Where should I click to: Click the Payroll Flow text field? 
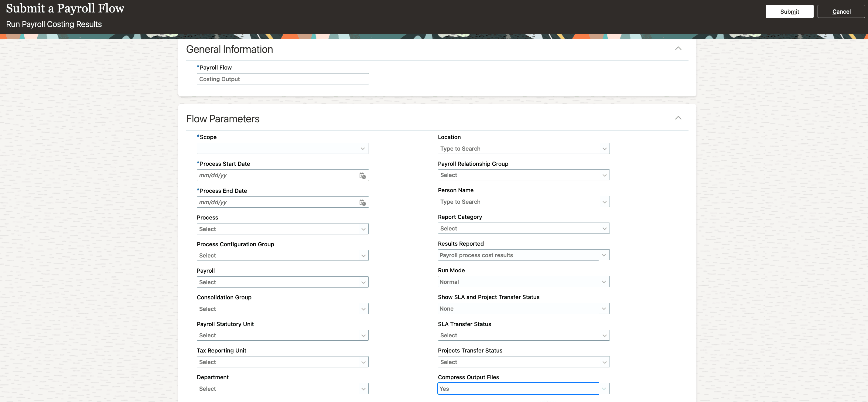point(282,79)
